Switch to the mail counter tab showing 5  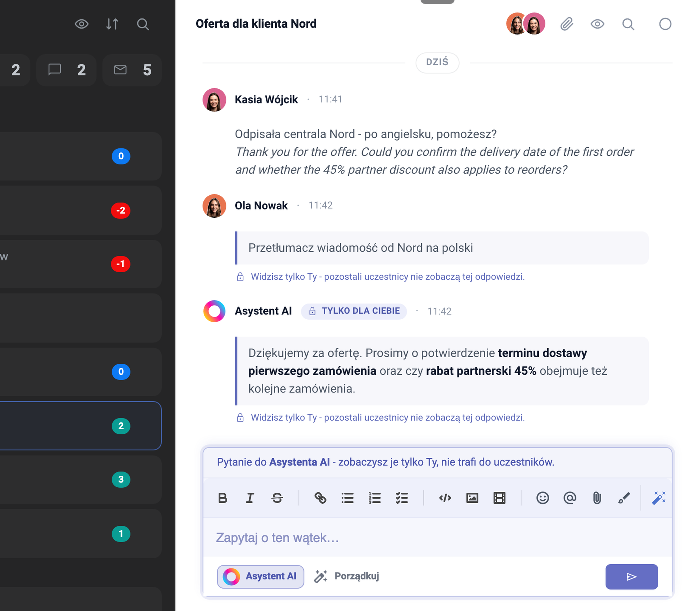click(132, 70)
